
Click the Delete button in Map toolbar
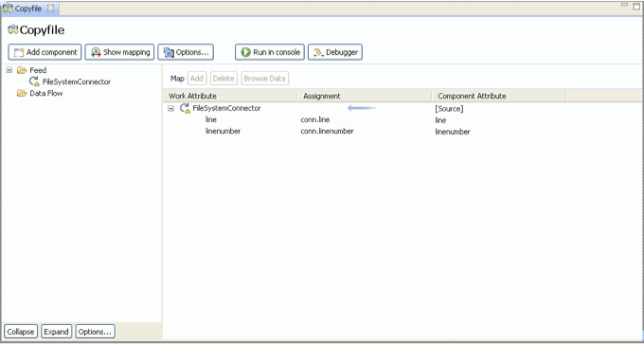click(224, 79)
